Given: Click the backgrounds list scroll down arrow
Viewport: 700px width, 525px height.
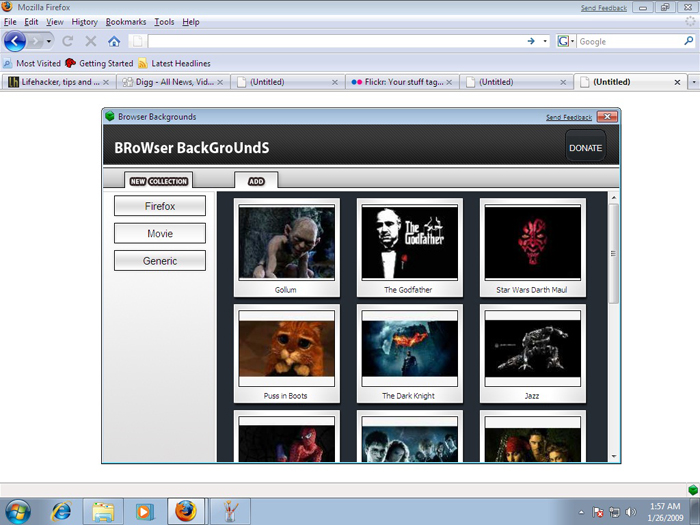Looking at the screenshot, I should point(614,456).
